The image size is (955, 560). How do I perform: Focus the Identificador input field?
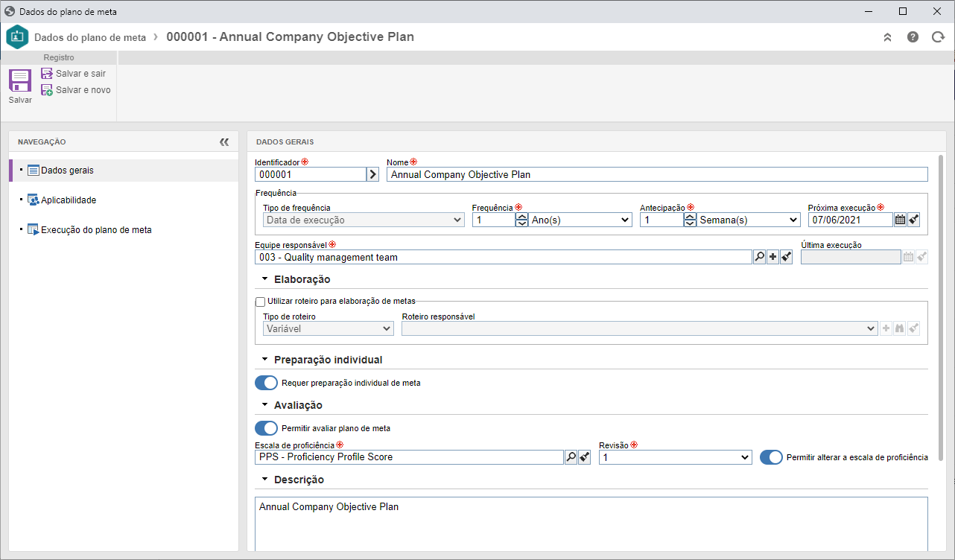click(x=310, y=174)
